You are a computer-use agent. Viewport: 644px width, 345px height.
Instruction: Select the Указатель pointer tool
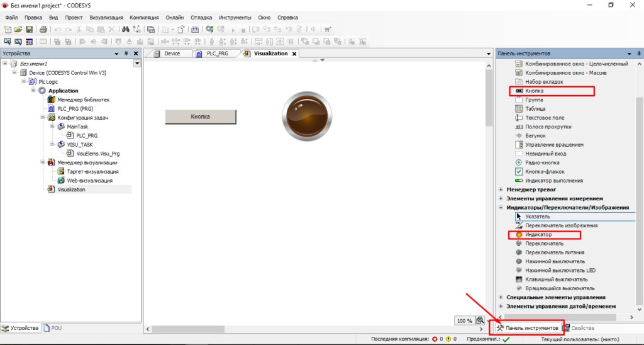(x=538, y=217)
